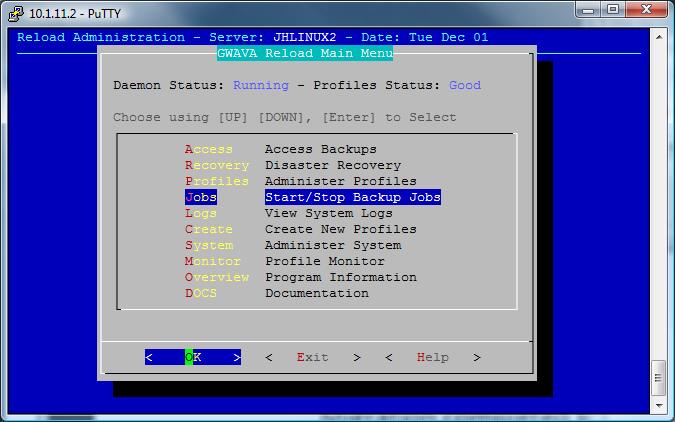This screenshot has height=422, width=675.
Task: Click the OK button
Action: coord(193,357)
